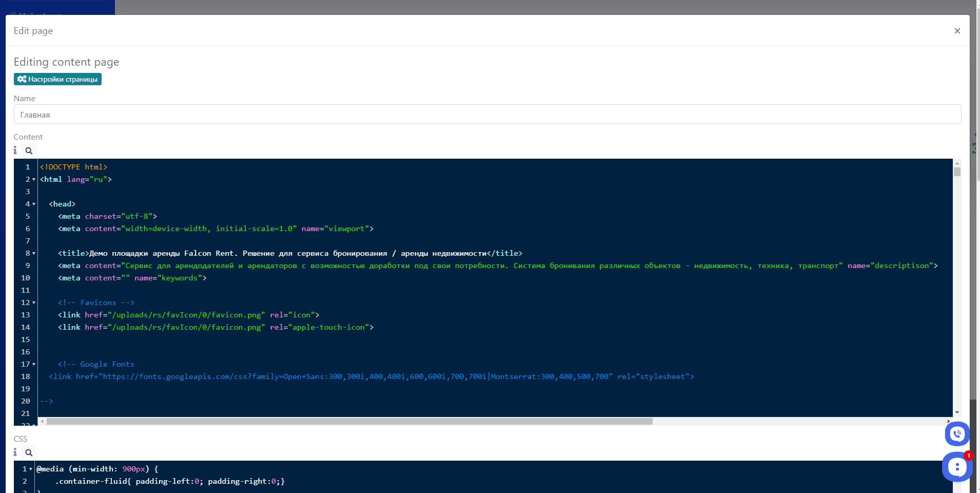This screenshot has height=493, width=980.
Task: Click the horizontal scrollbar of Content editor
Action: tap(349, 422)
